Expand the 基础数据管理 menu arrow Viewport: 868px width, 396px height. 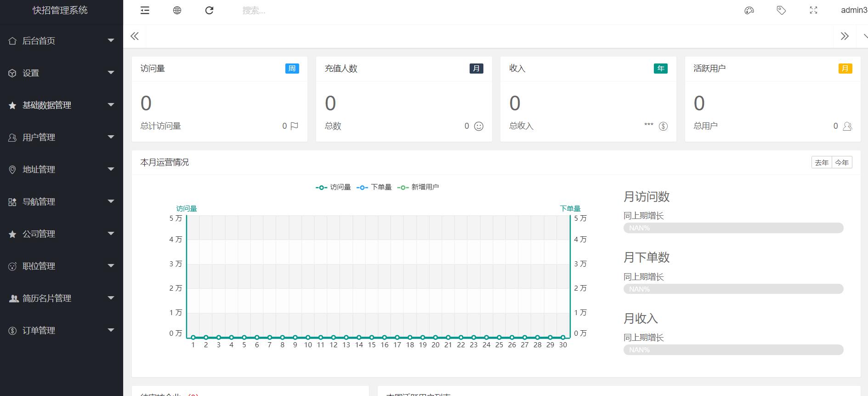click(x=111, y=105)
